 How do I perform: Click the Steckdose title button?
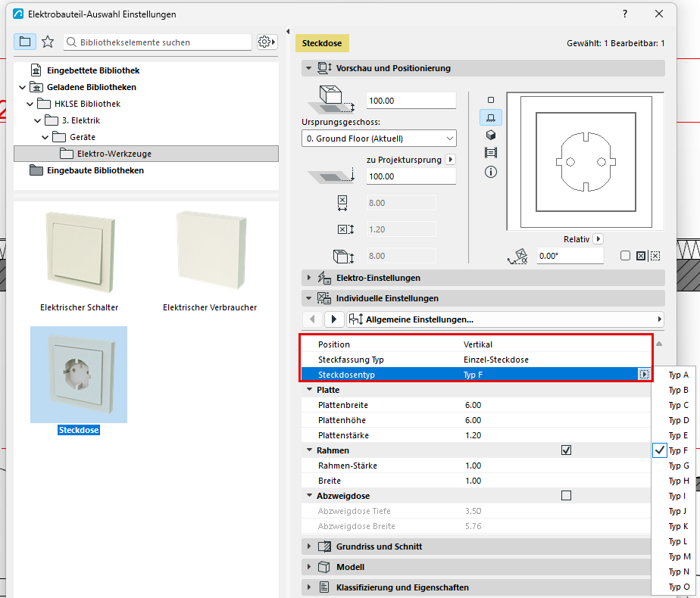pyautogui.click(x=322, y=43)
